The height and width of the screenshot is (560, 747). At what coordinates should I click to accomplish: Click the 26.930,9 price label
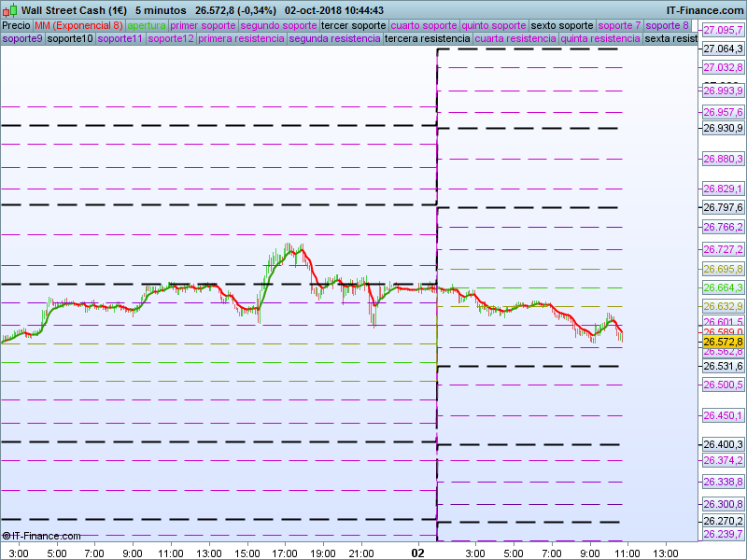723,128
